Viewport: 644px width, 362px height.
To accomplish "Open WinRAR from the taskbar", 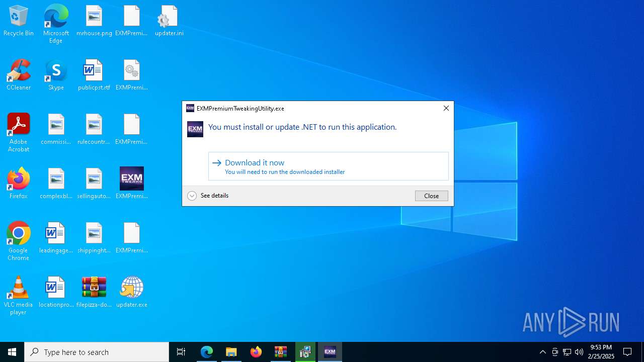I will tap(281, 352).
